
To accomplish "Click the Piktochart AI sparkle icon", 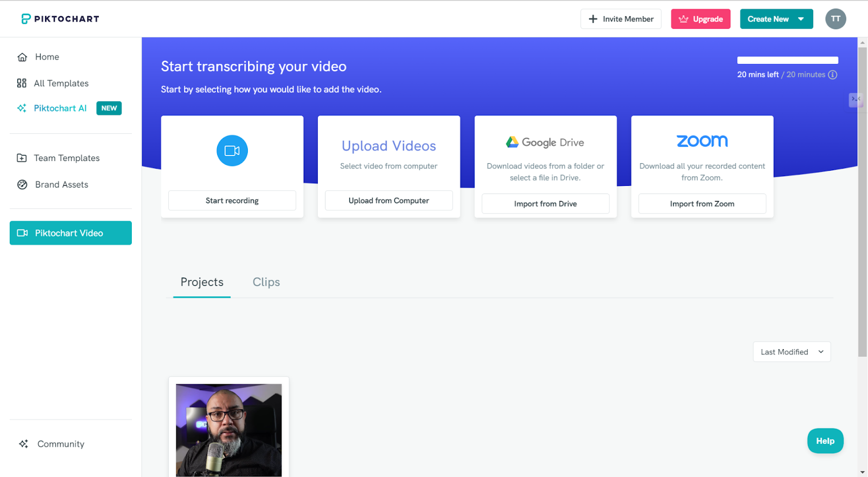I will pos(22,108).
